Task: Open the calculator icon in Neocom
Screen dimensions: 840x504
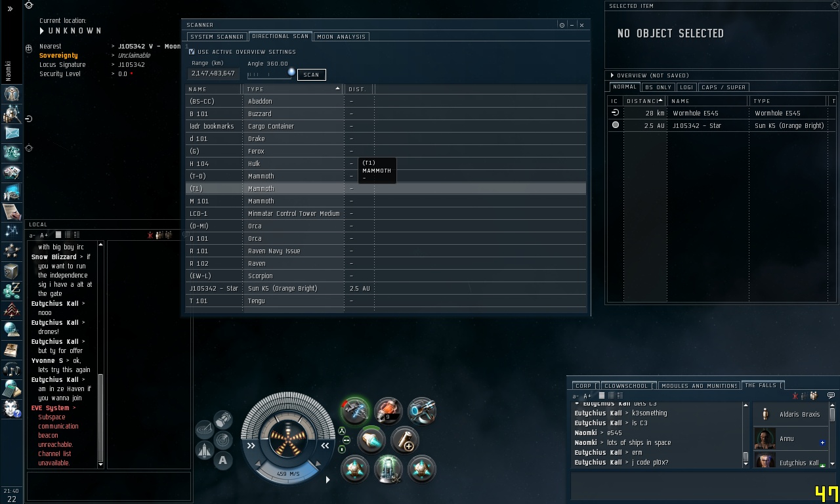Action: [x=12, y=388]
